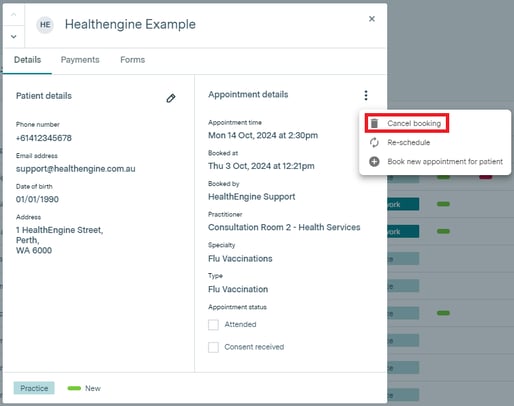Click the Appointment details heading
The width and height of the screenshot is (514, 406).
point(248,95)
